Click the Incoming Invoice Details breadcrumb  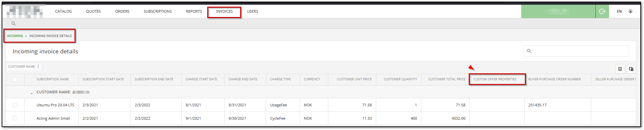coord(51,36)
